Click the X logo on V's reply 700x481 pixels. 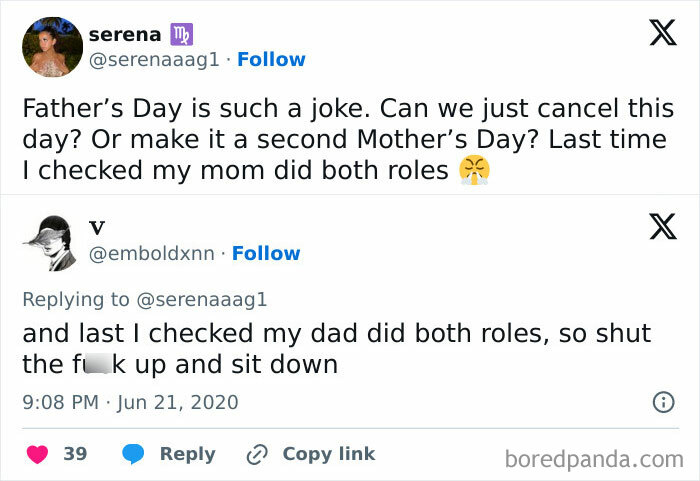(655, 228)
